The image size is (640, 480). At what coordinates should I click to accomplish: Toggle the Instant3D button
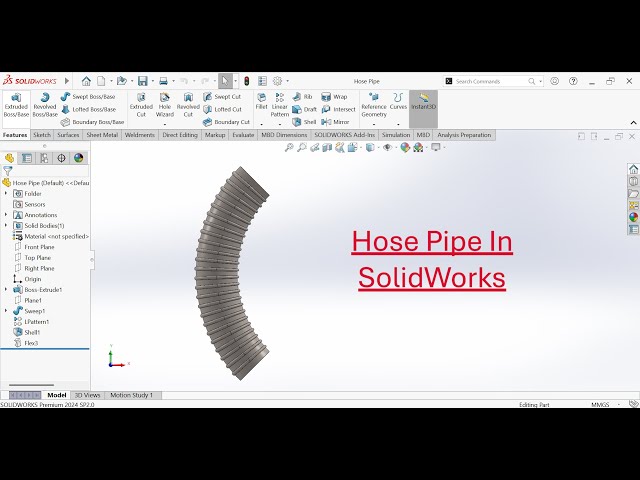[x=423, y=109]
